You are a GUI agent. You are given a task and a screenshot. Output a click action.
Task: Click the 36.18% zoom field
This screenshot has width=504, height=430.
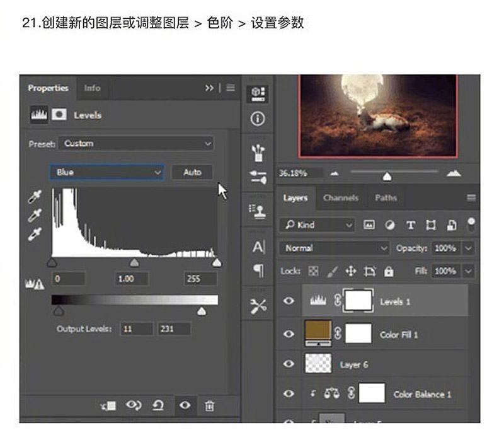pyautogui.click(x=299, y=173)
